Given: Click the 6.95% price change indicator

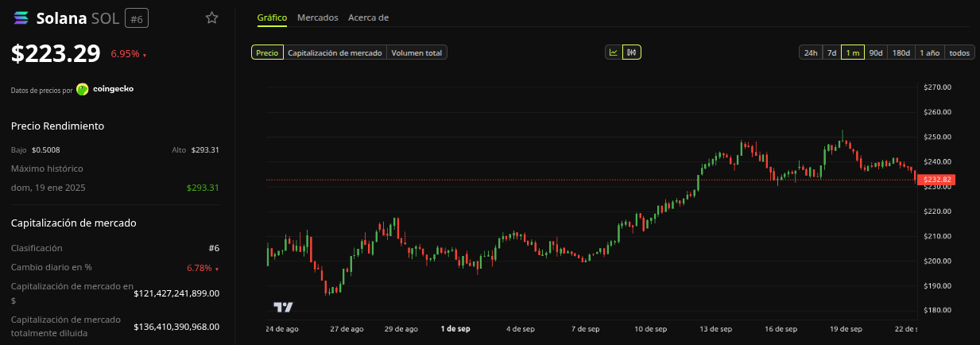Looking at the screenshot, I should (128, 54).
